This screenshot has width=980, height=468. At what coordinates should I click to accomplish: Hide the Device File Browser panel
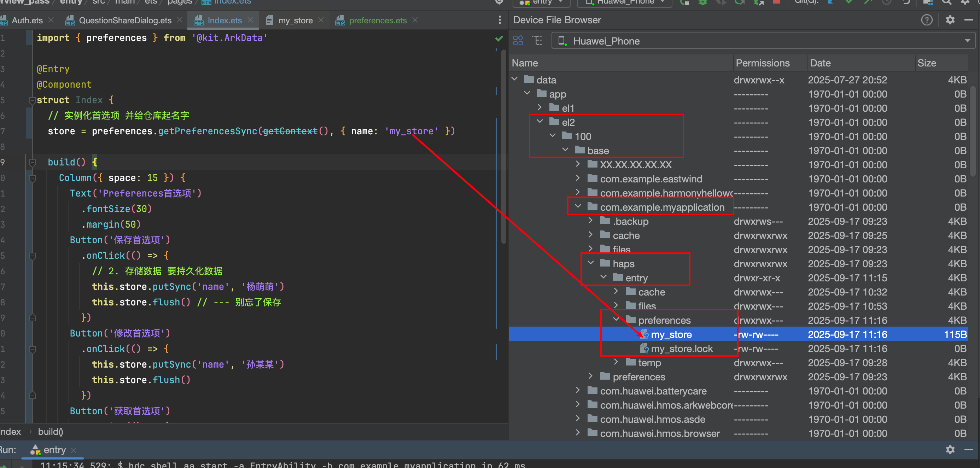[969, 20]
